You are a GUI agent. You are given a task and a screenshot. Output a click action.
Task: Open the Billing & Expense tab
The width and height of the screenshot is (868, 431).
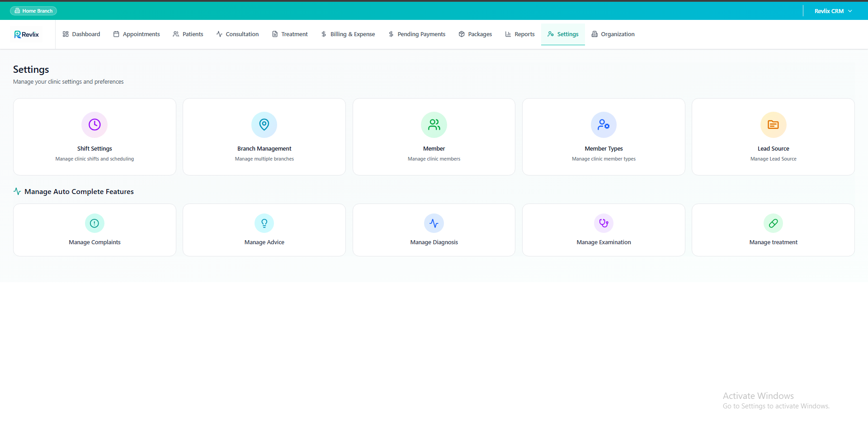(348, 34)
